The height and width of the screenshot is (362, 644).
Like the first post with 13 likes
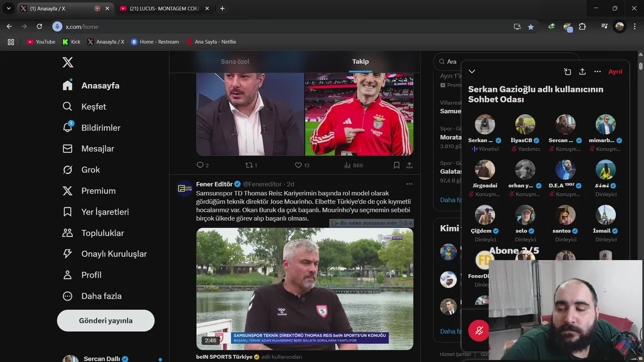[302, 165]
